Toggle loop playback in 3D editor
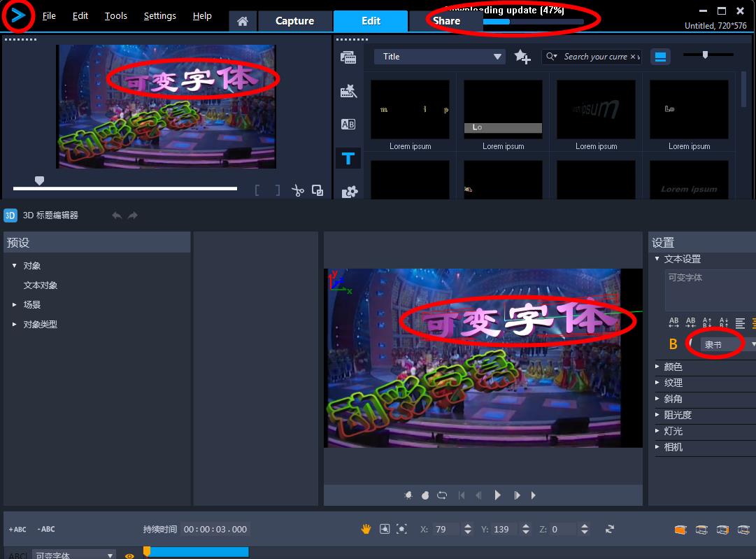 tap(442, 495)
